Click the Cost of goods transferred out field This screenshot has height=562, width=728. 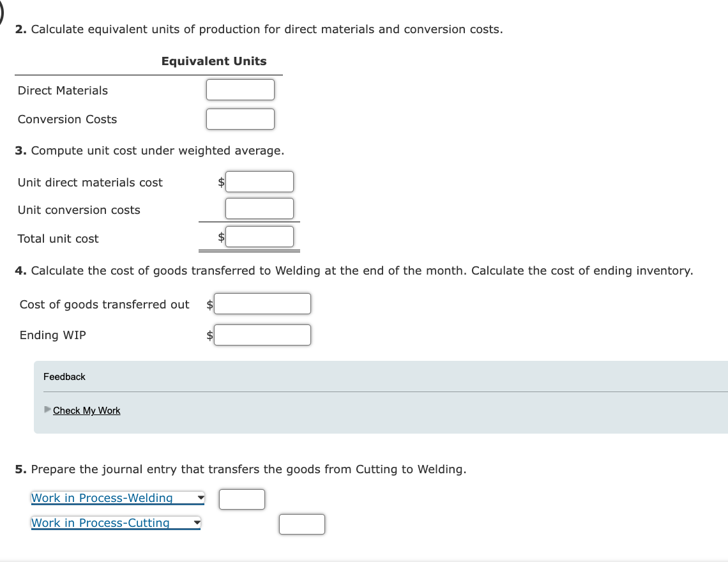coord(262,303)
